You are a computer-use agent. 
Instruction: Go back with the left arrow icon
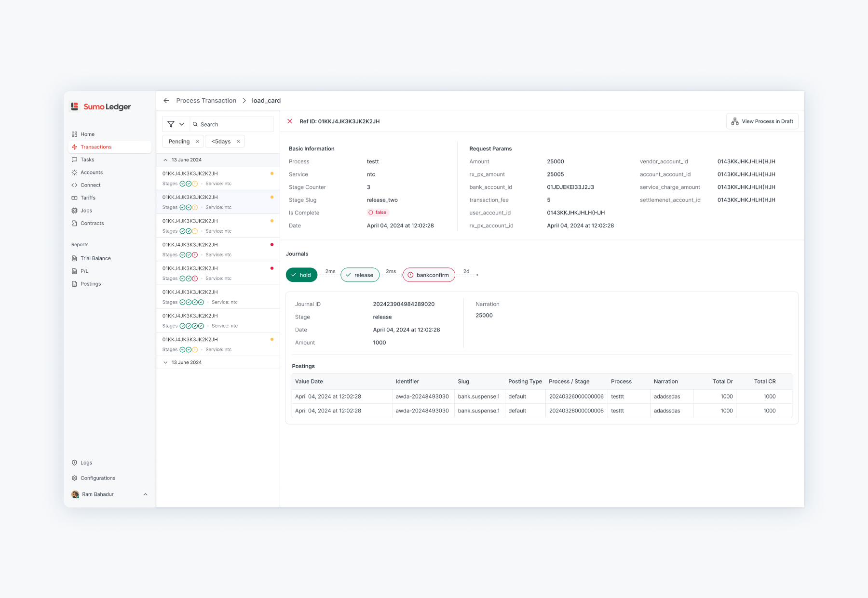click(166, 101)
